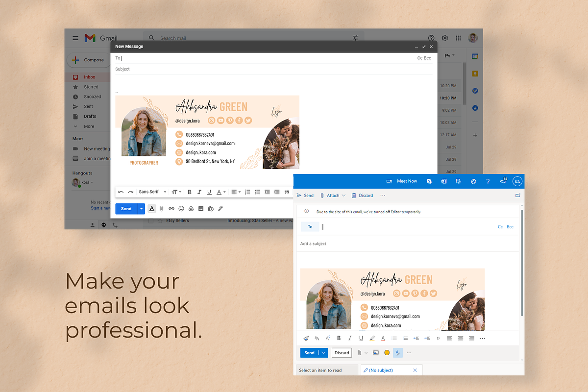The image size is (588, 392).
Task: Click outlined Discard button in Outlook
Action: pos(342,353)
